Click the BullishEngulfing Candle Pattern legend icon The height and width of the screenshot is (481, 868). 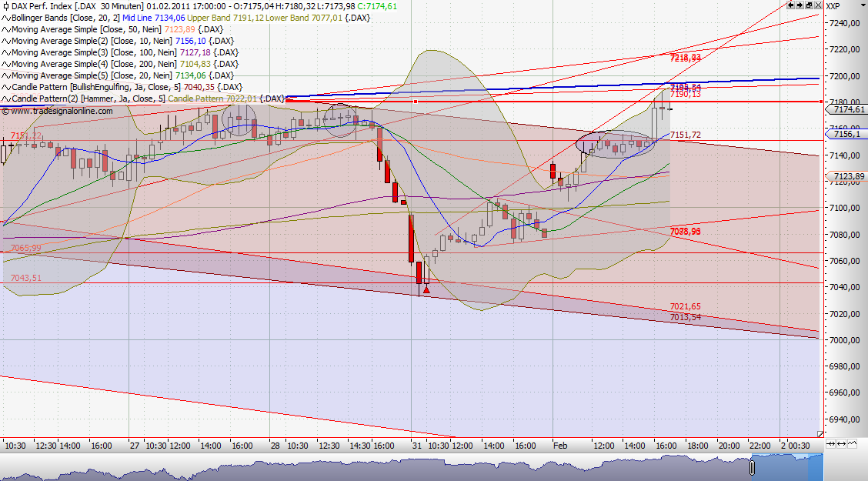tap(5, 87)
